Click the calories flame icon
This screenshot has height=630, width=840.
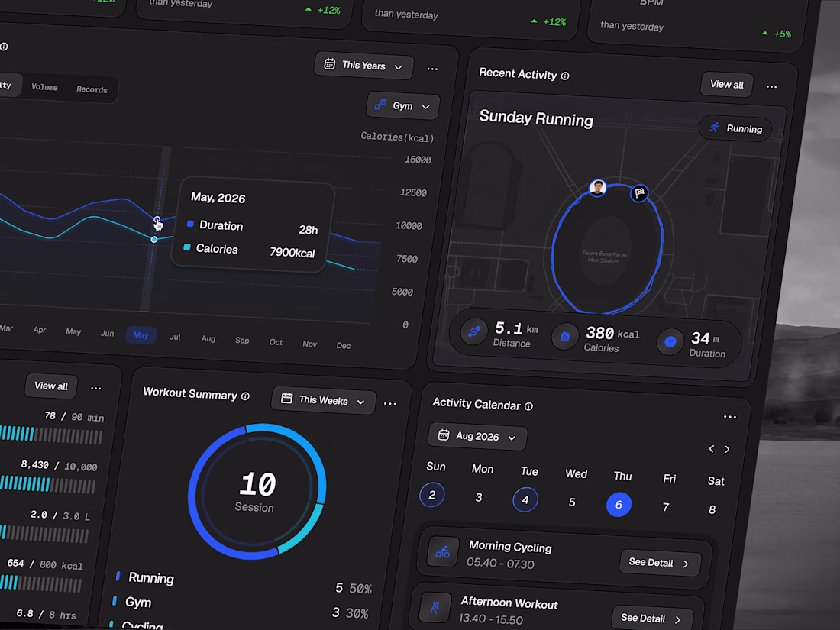[565, 337]
